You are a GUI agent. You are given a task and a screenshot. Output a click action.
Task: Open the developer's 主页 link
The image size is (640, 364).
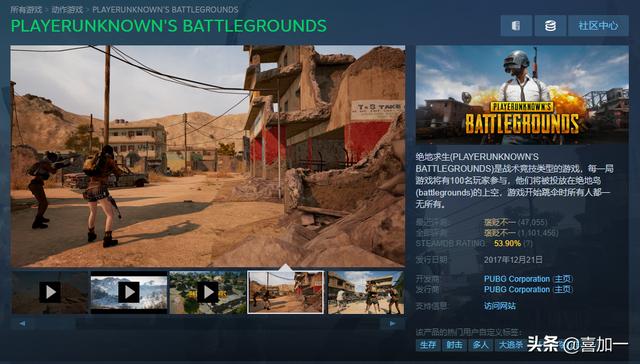pos(562,279)
